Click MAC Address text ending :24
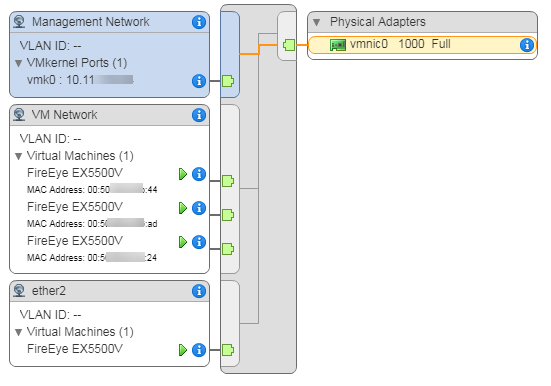551x386 pixels. [x=92, y=258]
